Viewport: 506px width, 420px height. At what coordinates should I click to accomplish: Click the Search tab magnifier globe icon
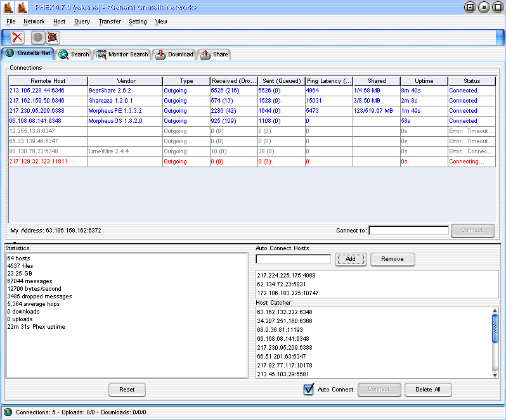[63, 54]
